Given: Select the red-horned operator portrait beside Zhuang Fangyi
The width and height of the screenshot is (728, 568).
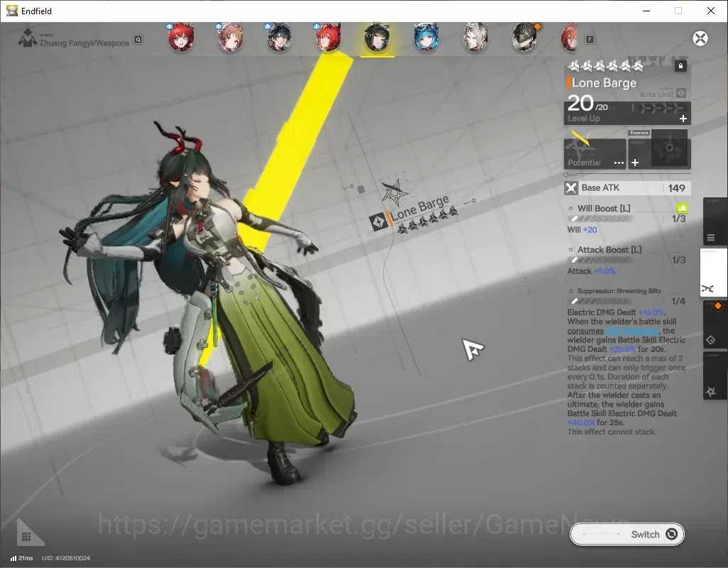Looking at the screenshot, I should 329,37.
